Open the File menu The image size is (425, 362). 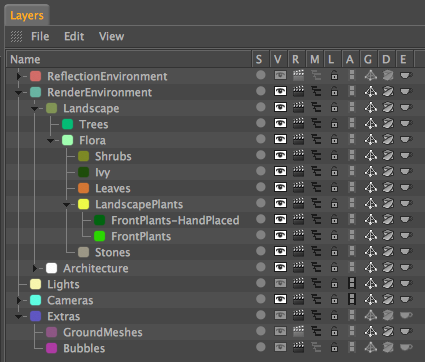coord(40,36)
